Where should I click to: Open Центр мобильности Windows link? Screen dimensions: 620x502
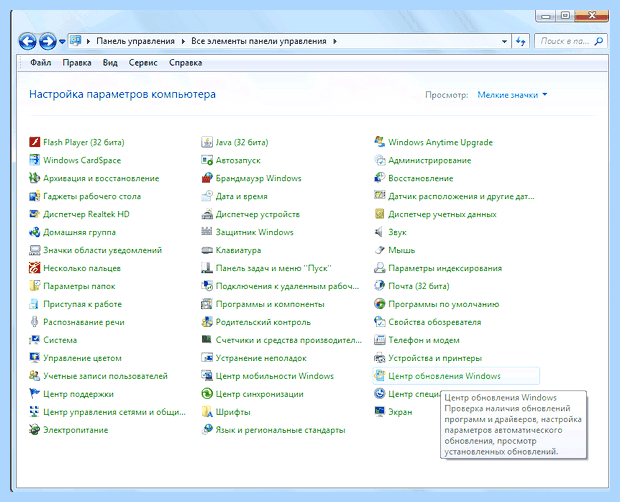pyautogui.click(x=275, y=376)
